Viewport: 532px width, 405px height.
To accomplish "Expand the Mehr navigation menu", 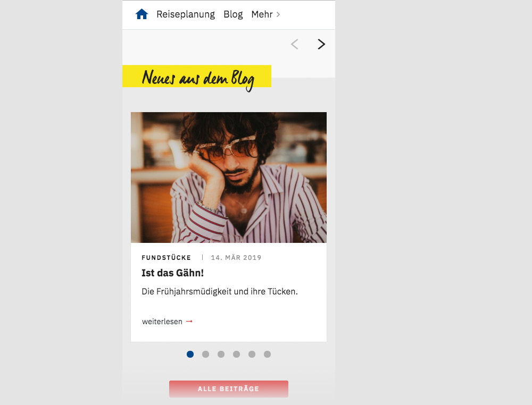I will point(262,14).
